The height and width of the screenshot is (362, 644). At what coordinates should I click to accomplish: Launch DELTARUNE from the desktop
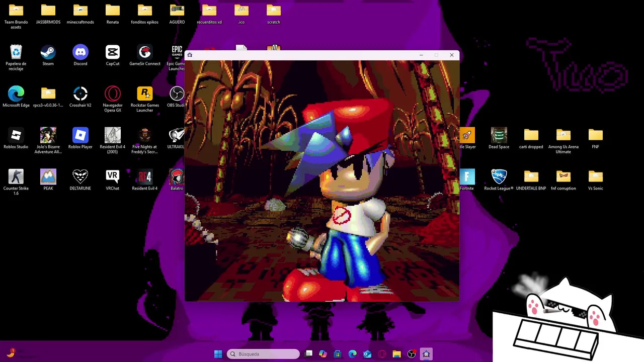80,180
